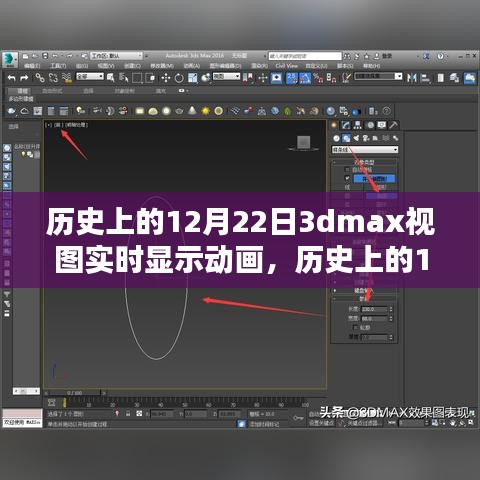Toggle Keyboard Shortcut Override

pyautogui.click(x=276, y=78)
